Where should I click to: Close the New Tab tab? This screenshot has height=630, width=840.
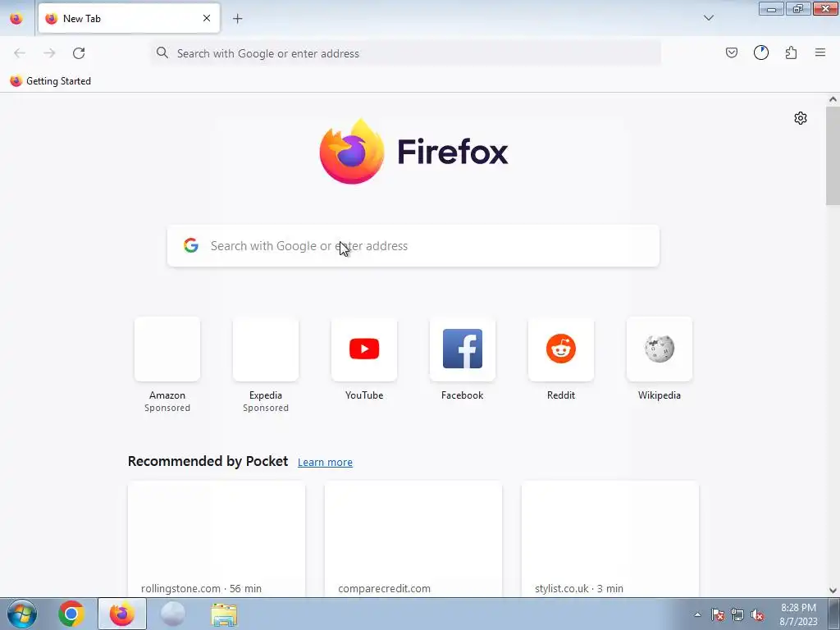(207, 18)
